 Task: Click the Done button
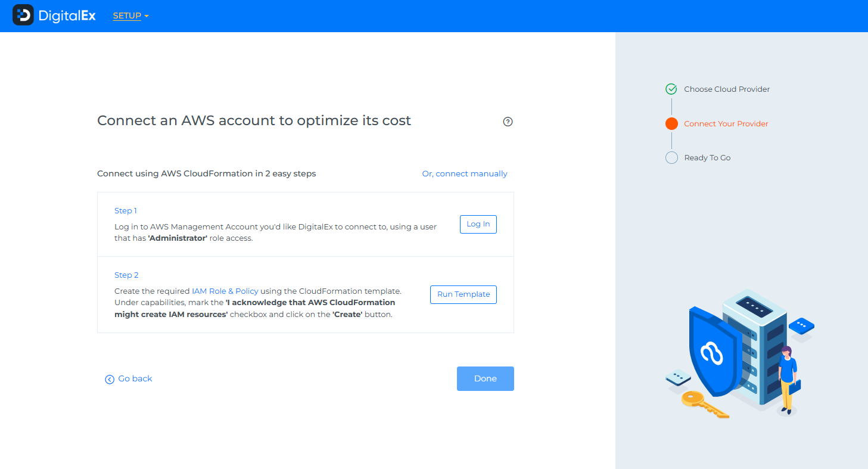tap(486, 378)
